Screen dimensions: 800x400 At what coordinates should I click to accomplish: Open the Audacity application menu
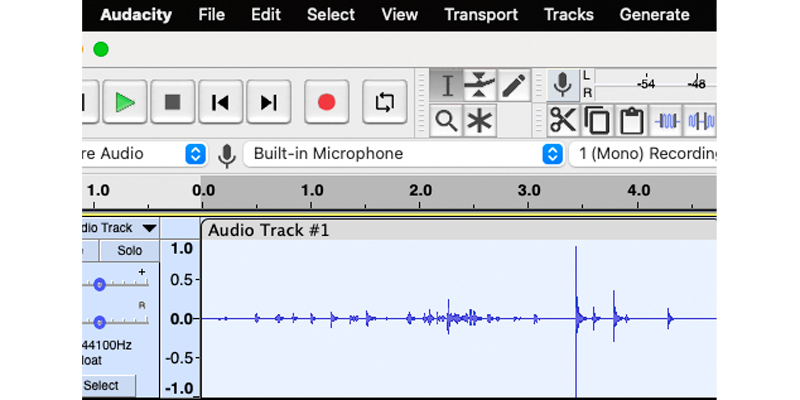[138, 15]
